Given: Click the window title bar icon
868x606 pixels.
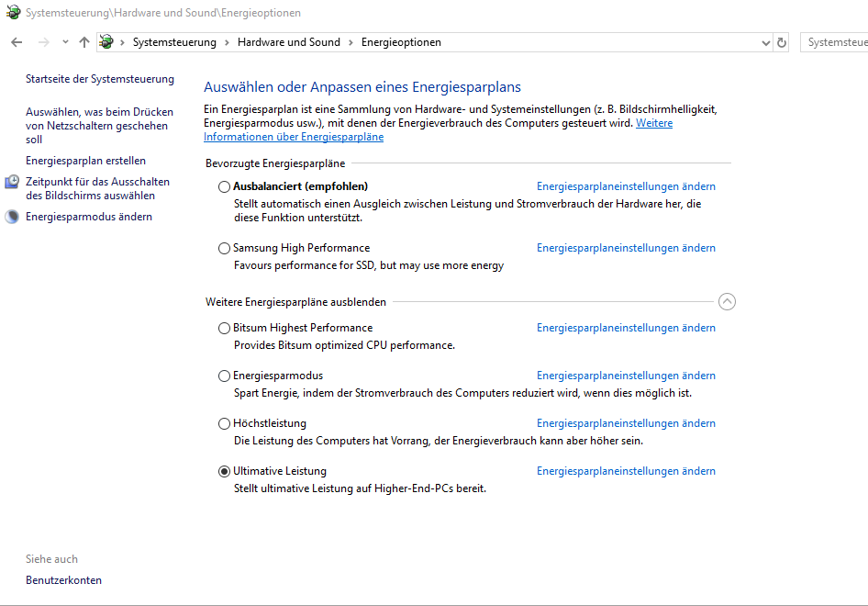Looking at the screenshot, I should point(13,12).
